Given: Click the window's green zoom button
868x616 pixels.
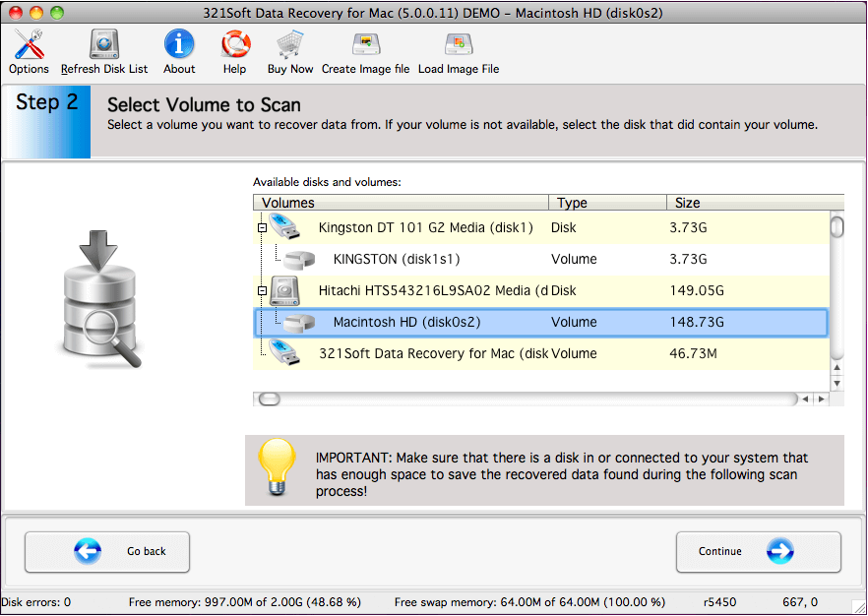Looking at the screenshot, I should [x=57, y=13].
